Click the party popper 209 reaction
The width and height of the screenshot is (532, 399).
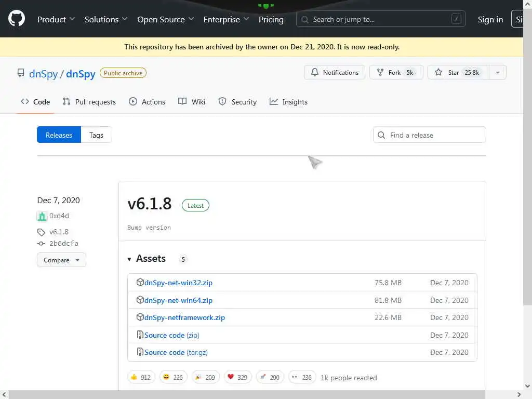tap(206, 377)
